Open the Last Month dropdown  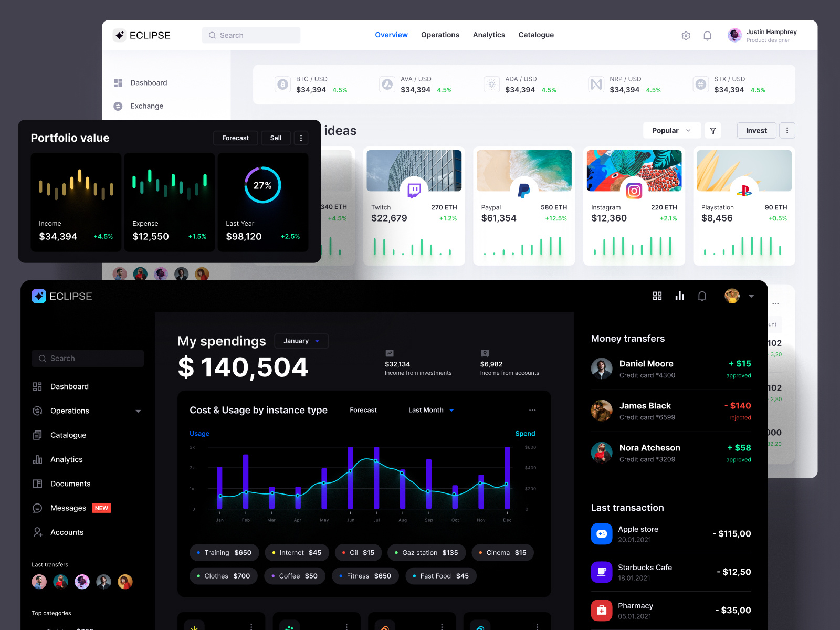pos(430,410)
